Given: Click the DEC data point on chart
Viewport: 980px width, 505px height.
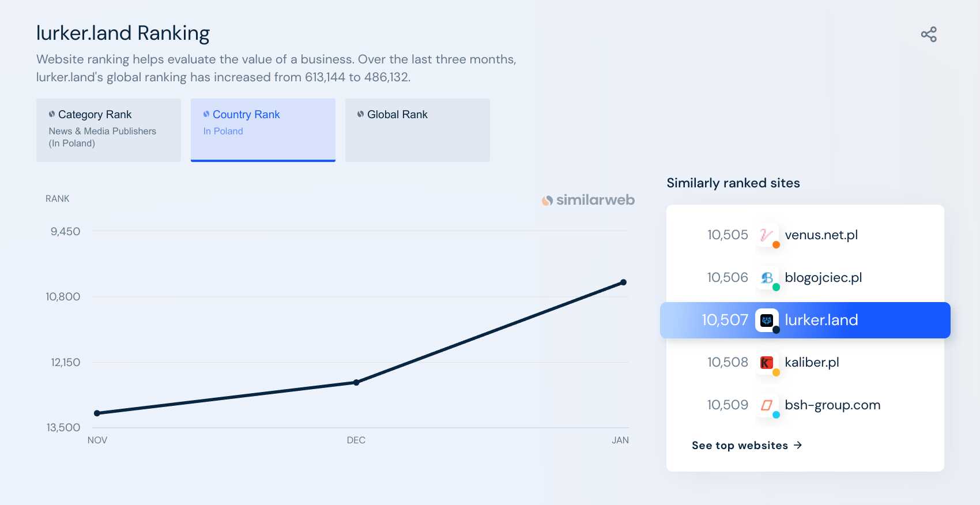Looking at the screenshot, I should coord(356,382).
